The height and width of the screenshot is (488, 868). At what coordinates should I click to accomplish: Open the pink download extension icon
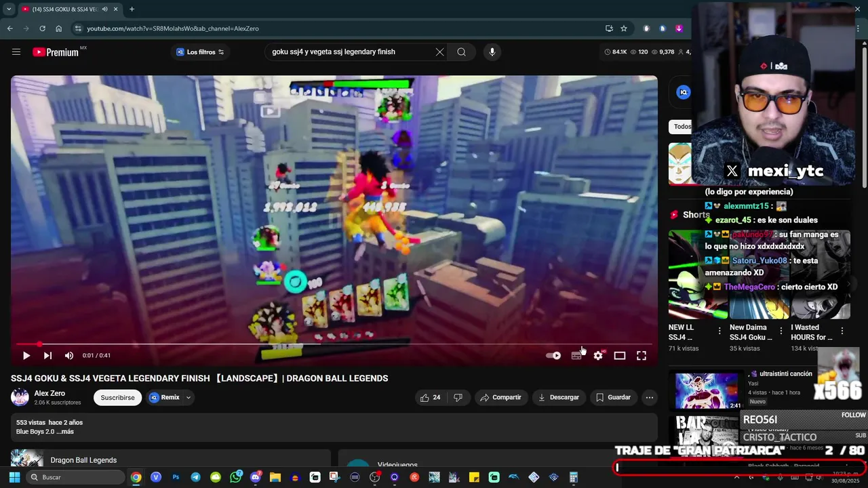click(679, 28)
